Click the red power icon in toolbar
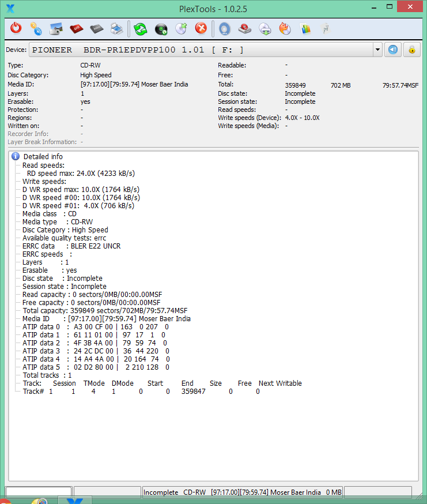Image resolution: width=427 pixels, height=504 pixels. 16,28
